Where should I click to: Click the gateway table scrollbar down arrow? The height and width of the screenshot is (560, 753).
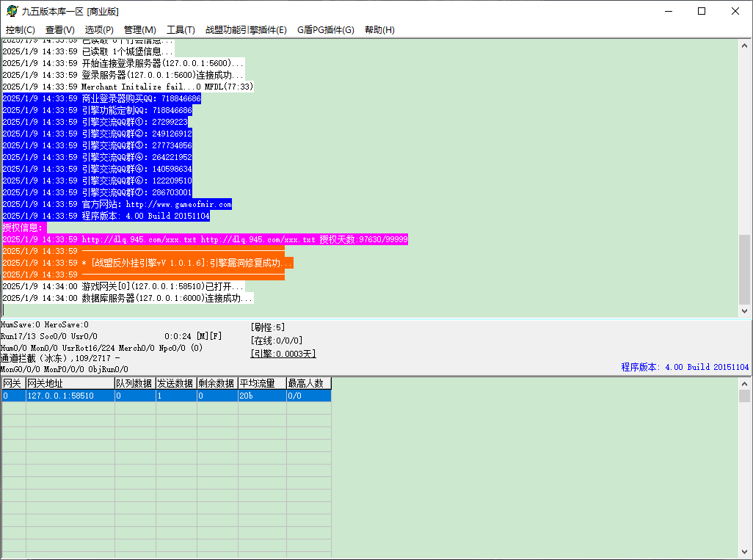coord(744,552)
